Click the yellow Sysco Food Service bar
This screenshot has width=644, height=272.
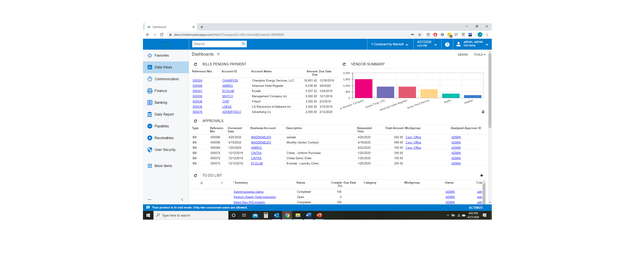pyautogui.click(x=429, y=94)
